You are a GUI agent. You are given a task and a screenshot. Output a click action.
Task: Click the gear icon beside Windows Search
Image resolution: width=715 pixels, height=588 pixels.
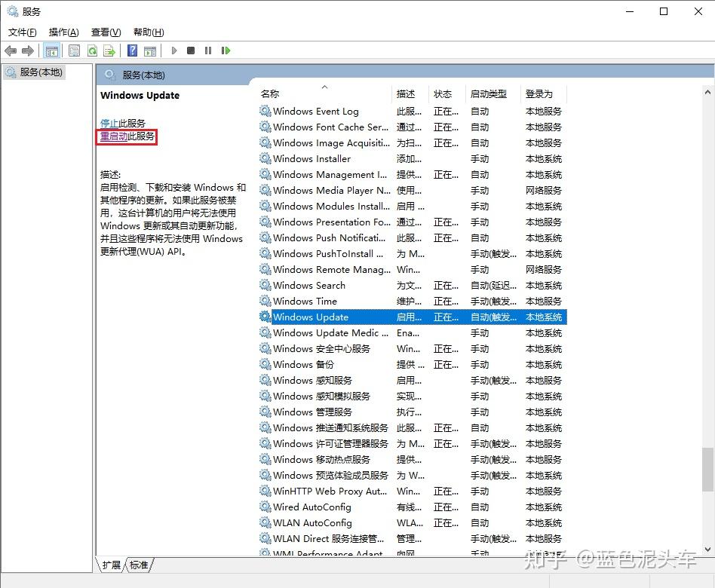(x=265, y=286)
